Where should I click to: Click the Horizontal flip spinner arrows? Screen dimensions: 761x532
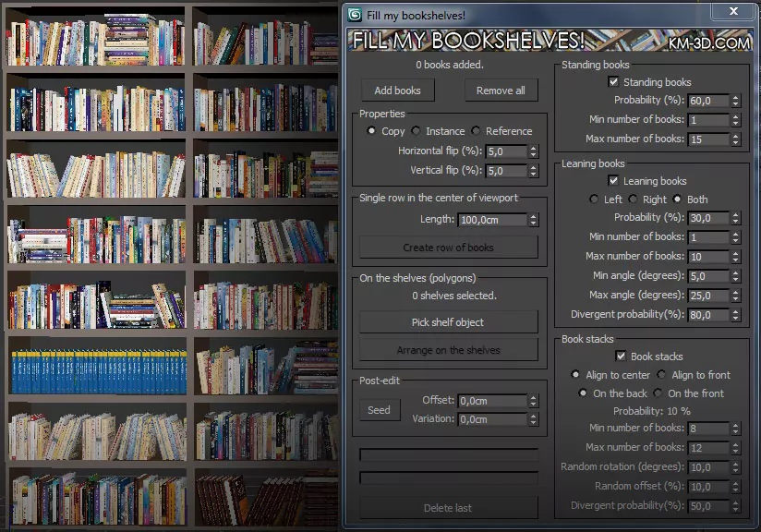pyautogui.click(x=533, y=151)
